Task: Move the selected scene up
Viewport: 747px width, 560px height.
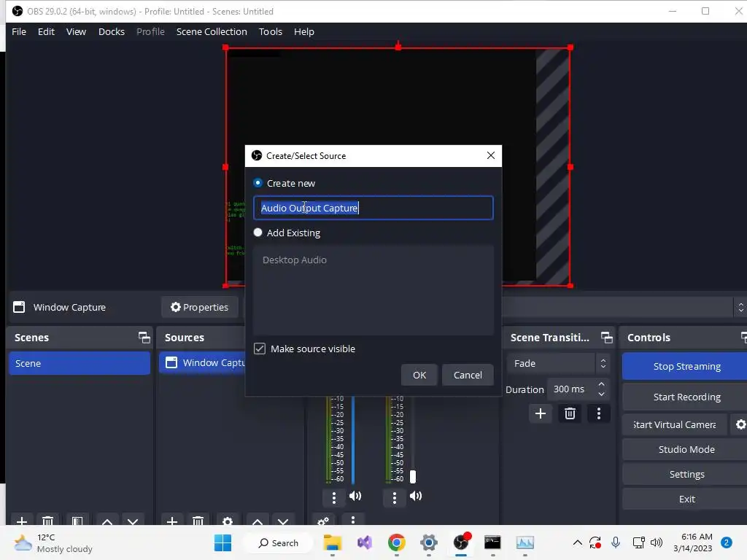Action: (107, 521)
